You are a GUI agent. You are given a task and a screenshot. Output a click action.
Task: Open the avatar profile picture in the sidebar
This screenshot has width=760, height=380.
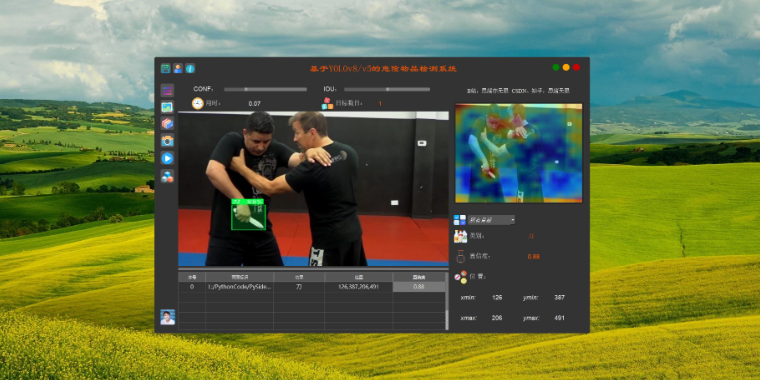click(168, 317)
